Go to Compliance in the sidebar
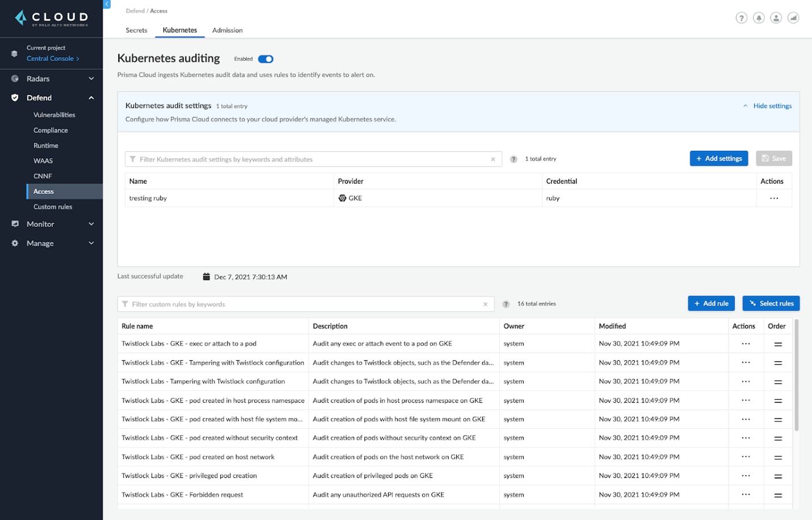This screenshot has width=812, height=520. [51, 130]
